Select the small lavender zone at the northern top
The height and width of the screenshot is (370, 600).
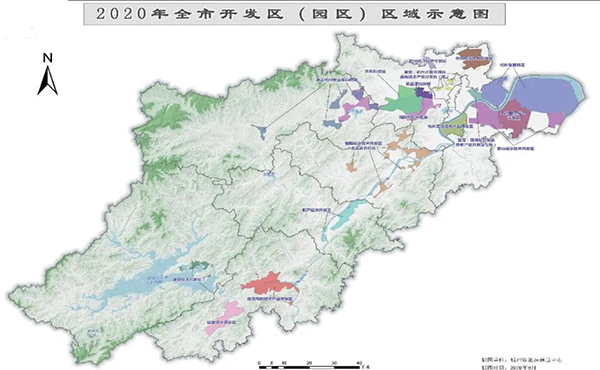coord(431,64)
